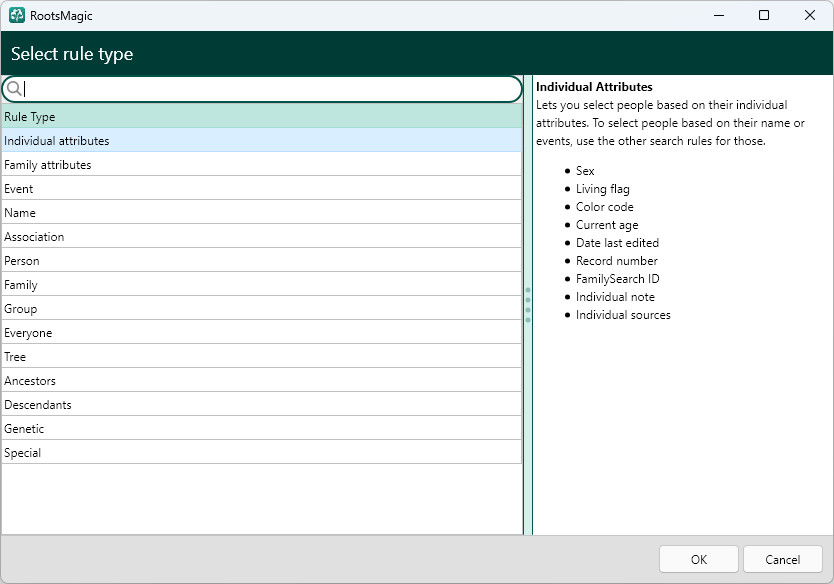
Task: Click the Rule Type column header
Action: point(262,116)
